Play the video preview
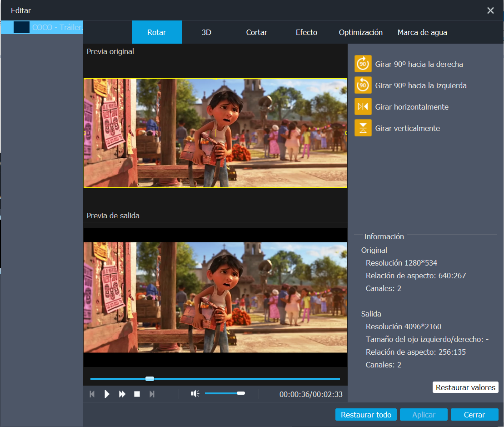 click(x=107, y=394)
